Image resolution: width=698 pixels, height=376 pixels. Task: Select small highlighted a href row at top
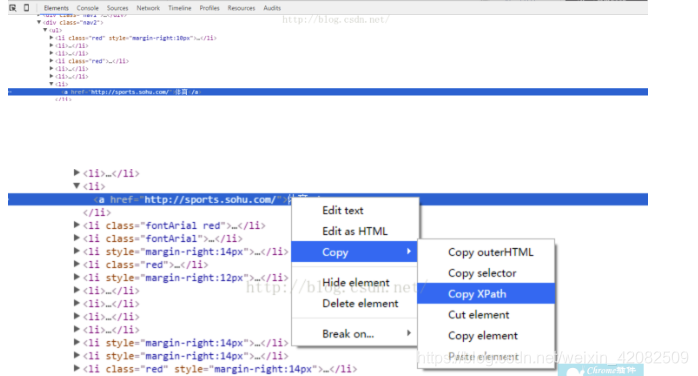(328, 92)
